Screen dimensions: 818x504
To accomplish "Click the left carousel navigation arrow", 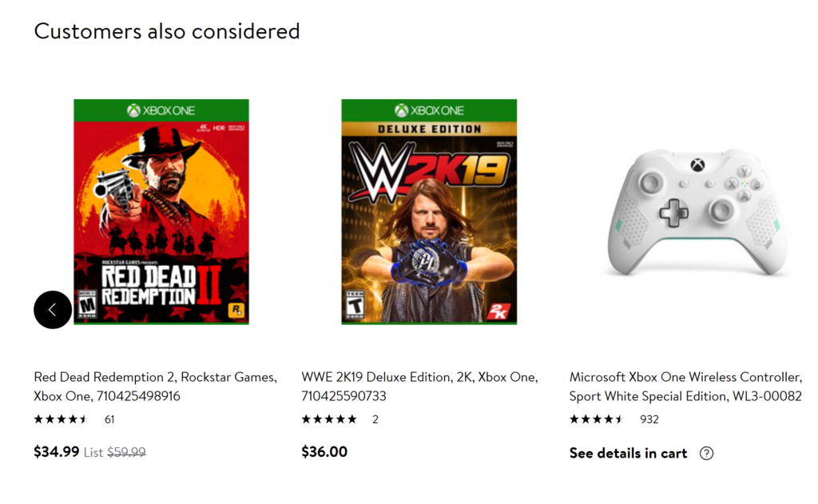I will (x=52, y=309).
